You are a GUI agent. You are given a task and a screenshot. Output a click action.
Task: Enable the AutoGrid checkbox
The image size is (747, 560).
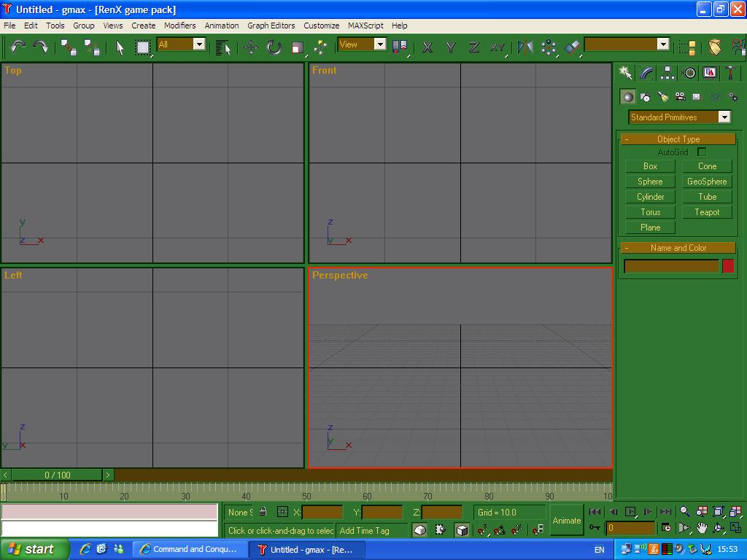(x=702, y=152)
